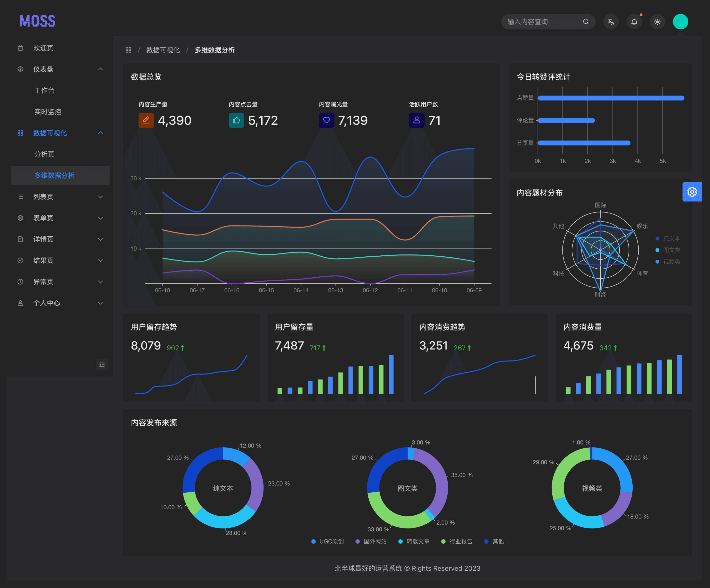Click the 视频类 donut chart center
The width and height of the screenshot is (710, 588).
(592, 489)
